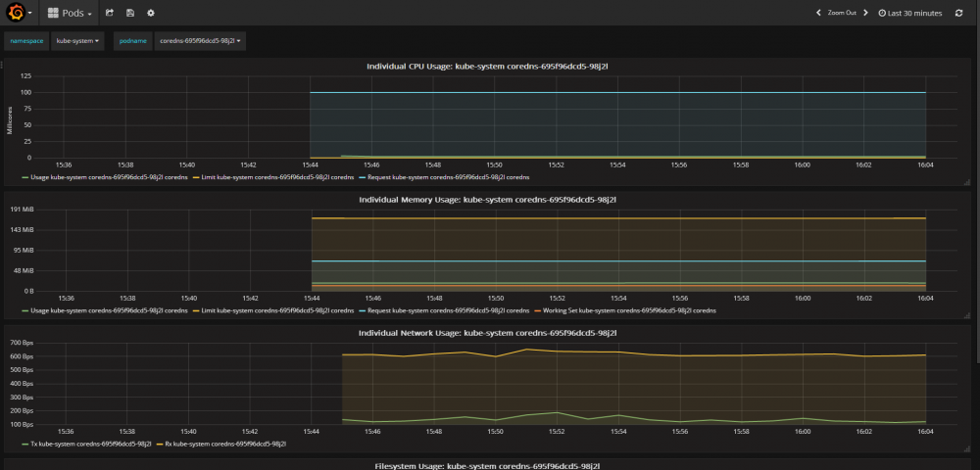
Task: Expand the kube-system namespace dropdown
Action: [x=77, y=41]
